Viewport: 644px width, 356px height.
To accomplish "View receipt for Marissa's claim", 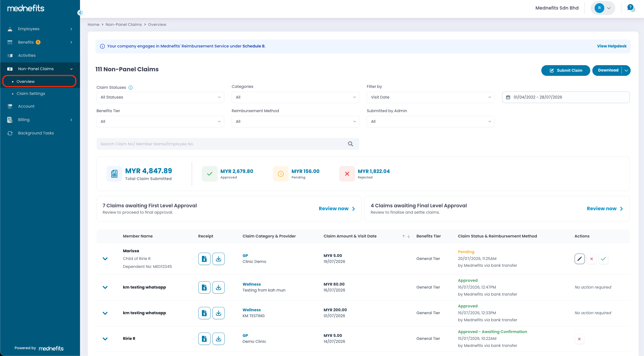I will pos(204,259).
